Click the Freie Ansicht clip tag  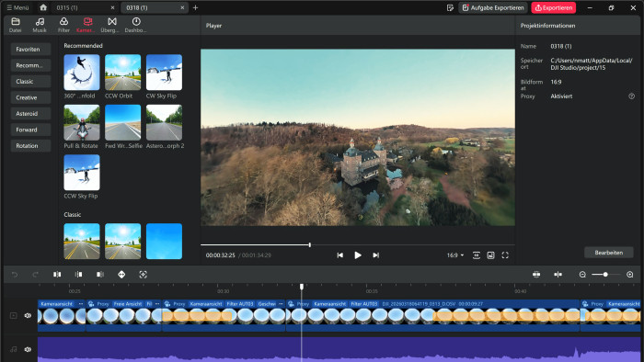[x=128, y=304]
